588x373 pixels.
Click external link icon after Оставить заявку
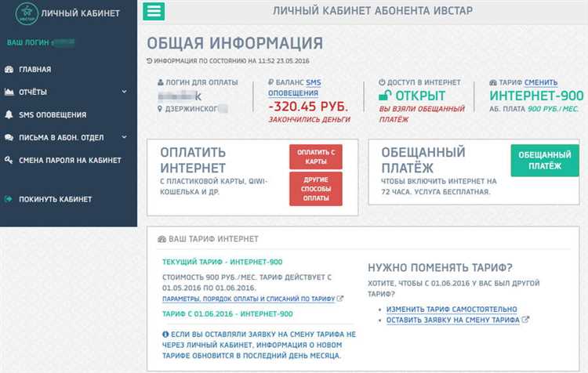(525, 320)
